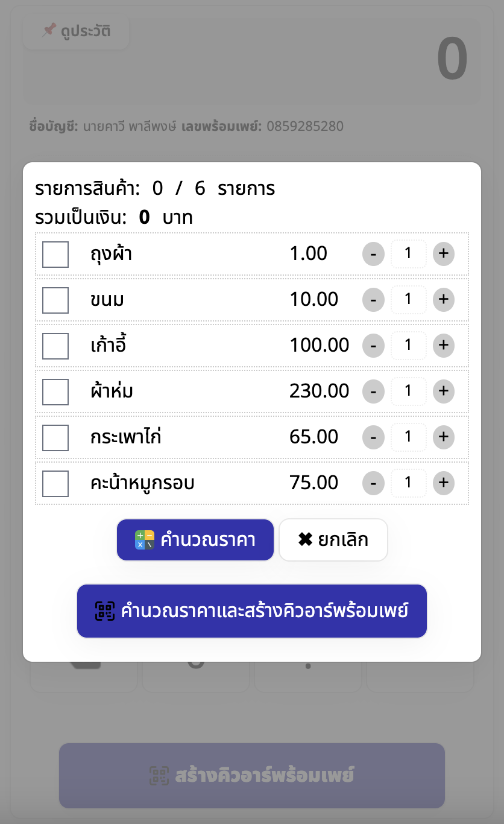Toggle the คะน้าหมูกรอบ checkbox
Image resolution: width=504 pixels, height=824 pixels.
point(55,484)
